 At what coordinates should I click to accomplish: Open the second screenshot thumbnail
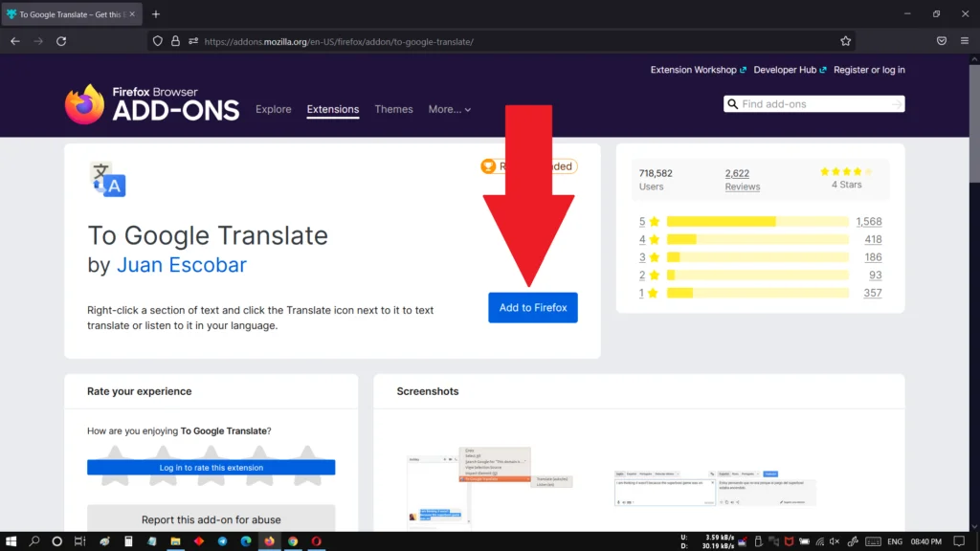(x=714, y=488)
